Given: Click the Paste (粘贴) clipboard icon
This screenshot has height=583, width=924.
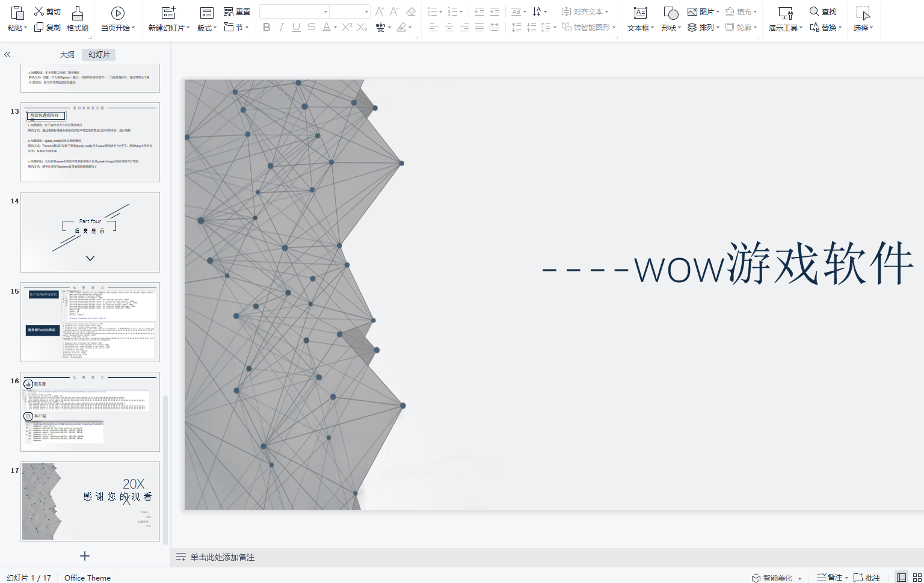Looking at the screenshot, I should (x=17, y=13).
